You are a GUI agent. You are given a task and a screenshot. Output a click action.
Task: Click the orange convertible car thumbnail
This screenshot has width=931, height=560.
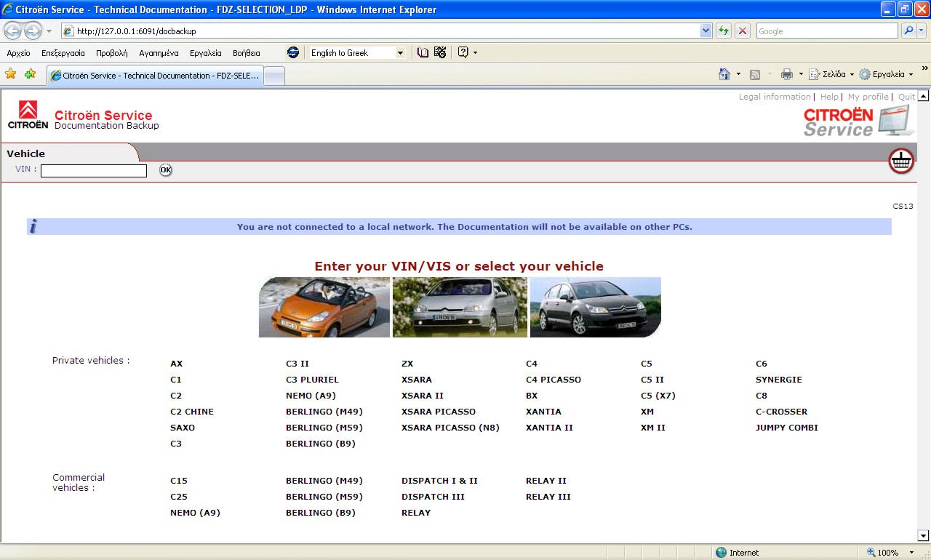click(x=324, y=307)
